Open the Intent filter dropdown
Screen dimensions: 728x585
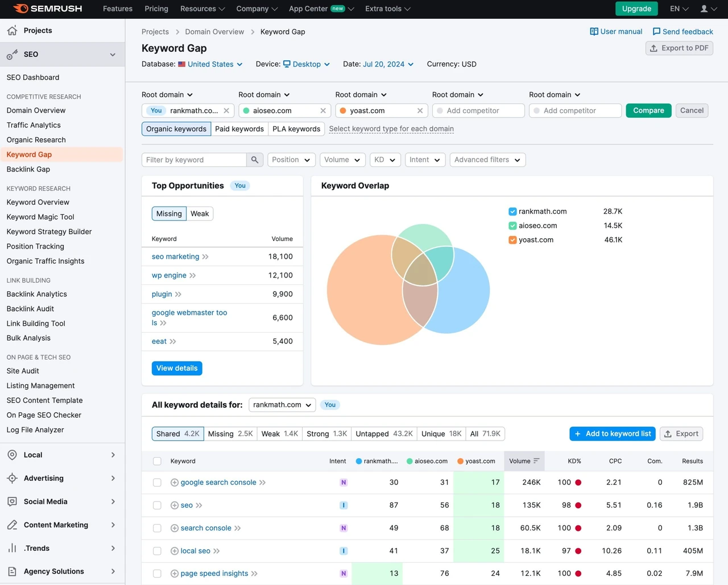(425, 160)
